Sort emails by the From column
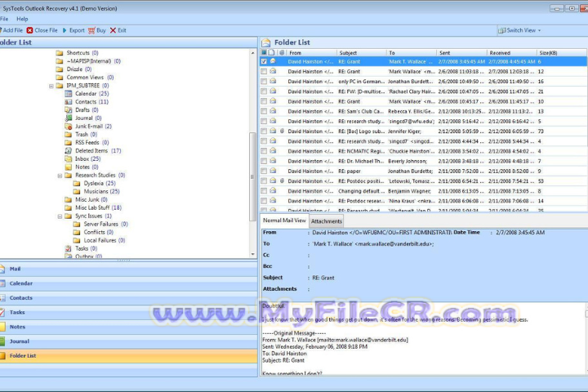 click(x=311, y=53)
